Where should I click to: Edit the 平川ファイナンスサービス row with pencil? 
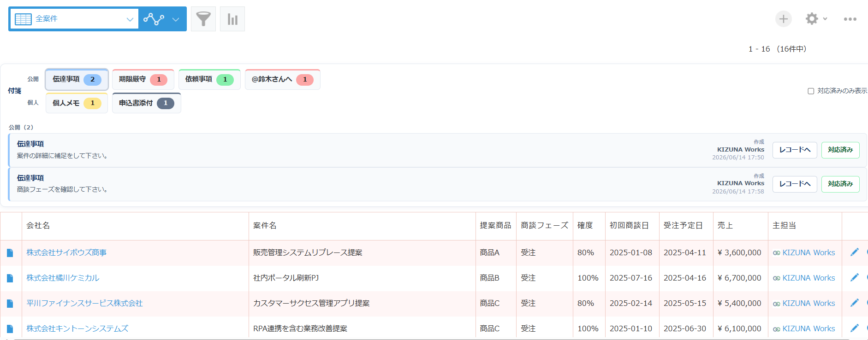pyautogui.click(x=855, y=303)
